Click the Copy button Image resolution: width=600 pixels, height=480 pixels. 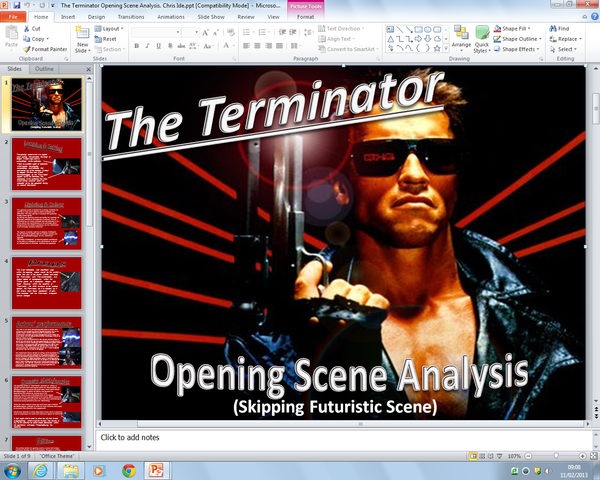click(36, 39)
